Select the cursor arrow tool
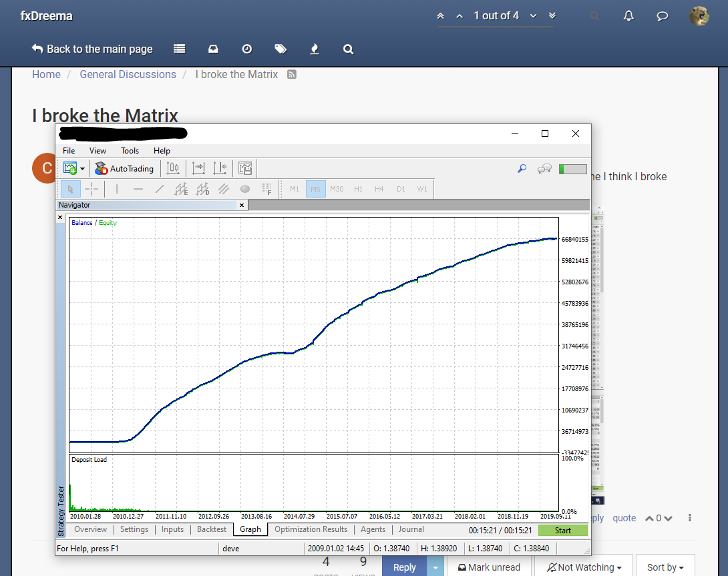This screenshot has height=576, width=728. [x=71, y=189]
